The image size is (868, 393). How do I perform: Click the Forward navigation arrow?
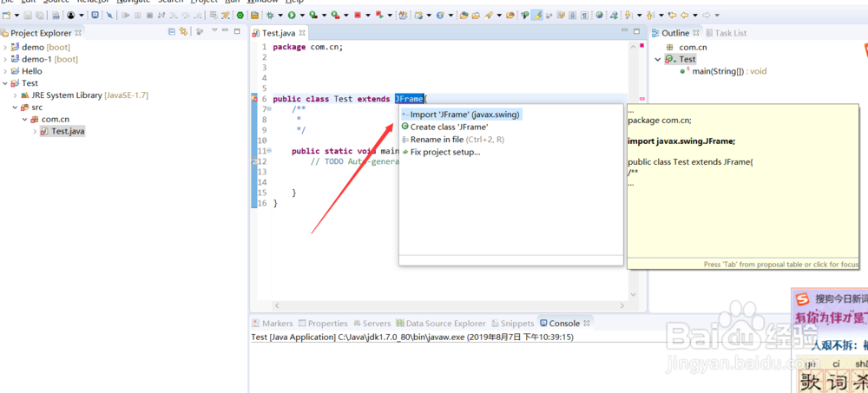pos(706,15)
